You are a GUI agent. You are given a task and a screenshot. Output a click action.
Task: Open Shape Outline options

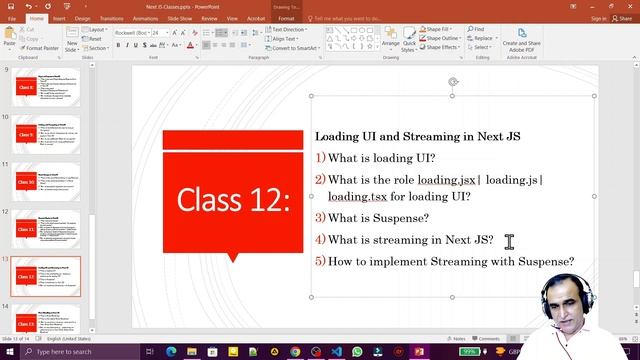(x=440, y=38)
